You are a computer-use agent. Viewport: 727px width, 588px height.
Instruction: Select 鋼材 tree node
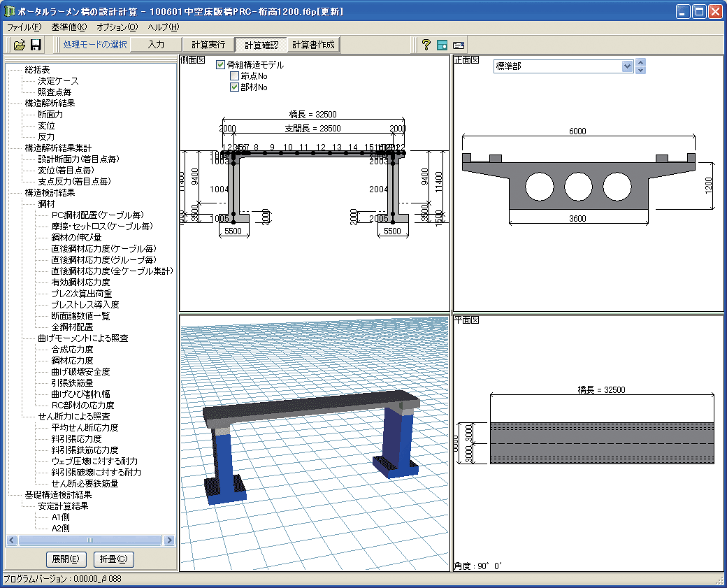46,203
